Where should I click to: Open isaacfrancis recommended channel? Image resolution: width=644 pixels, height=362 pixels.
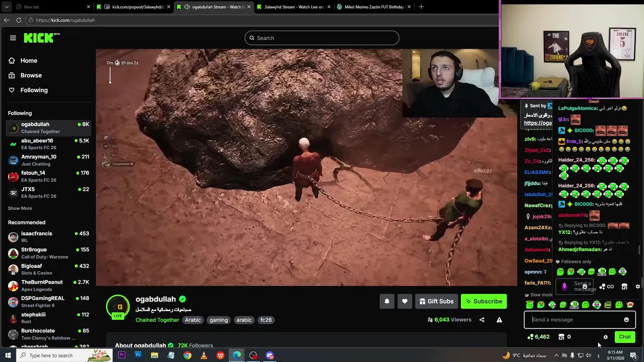pyautogui.click(x=48, y=237)
